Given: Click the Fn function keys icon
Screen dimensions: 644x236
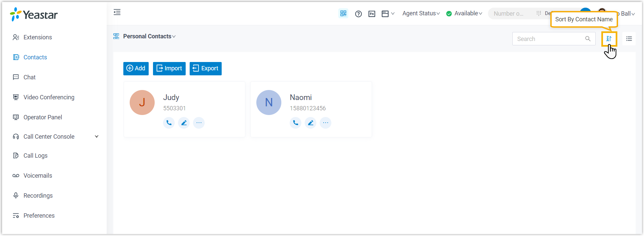Looking at the screenshot, I should pos(372,14).
